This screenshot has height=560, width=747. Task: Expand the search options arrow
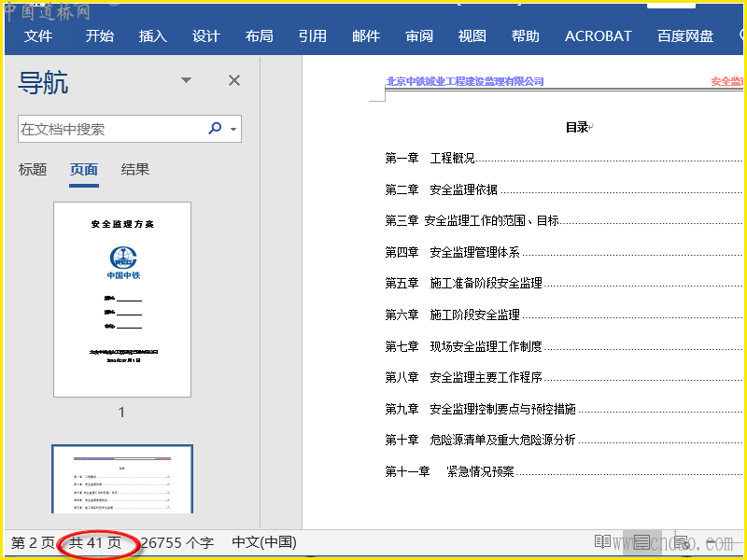tap(233, 129)
